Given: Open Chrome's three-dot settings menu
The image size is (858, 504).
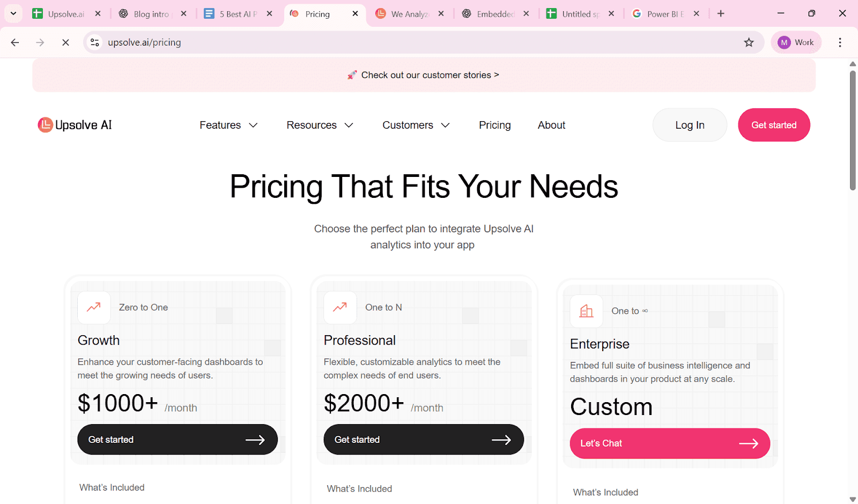Looking at the screenshot, I should pos(840,42).
